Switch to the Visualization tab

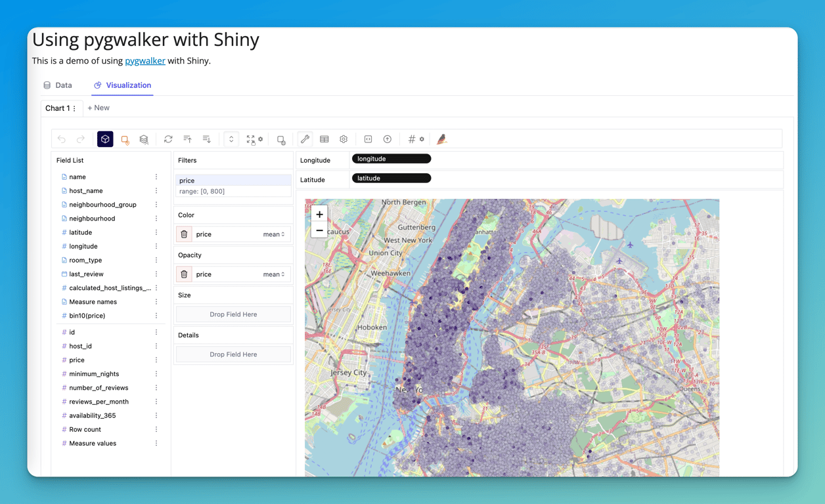(122, 85)
